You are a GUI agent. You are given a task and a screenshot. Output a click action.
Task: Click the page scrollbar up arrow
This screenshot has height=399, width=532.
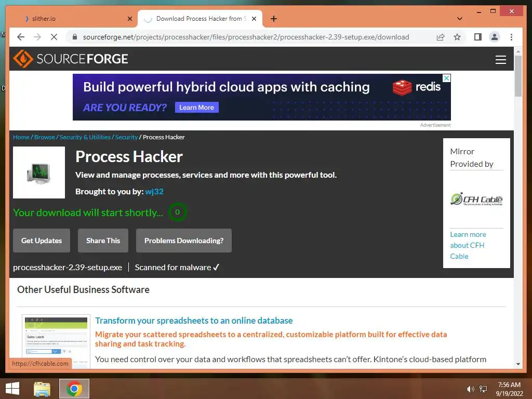(x=518, y=51)
